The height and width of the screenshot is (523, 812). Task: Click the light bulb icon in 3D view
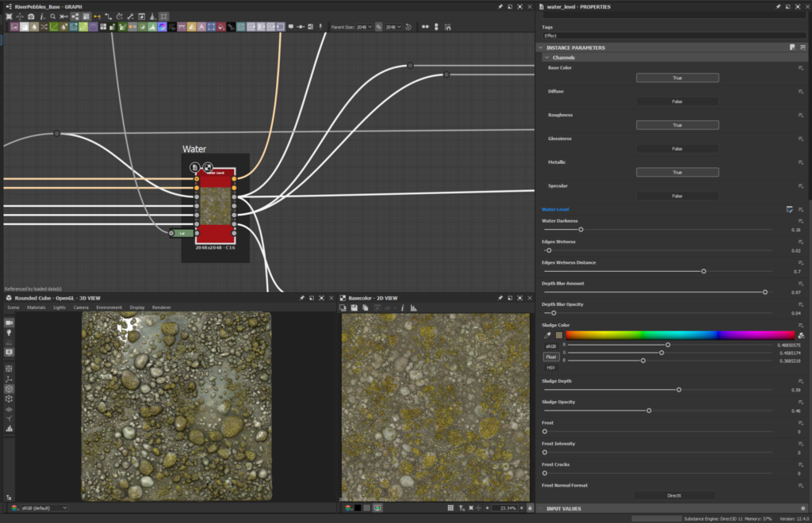(10, 333)
